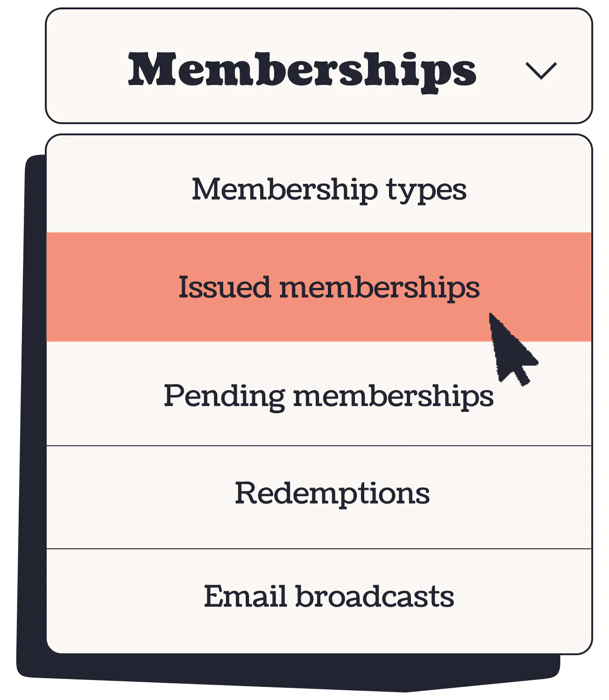Click blank space left of Memberships heading
This screenshot has height=700, width=609.
pyautogui.click(x=86, y=70)
